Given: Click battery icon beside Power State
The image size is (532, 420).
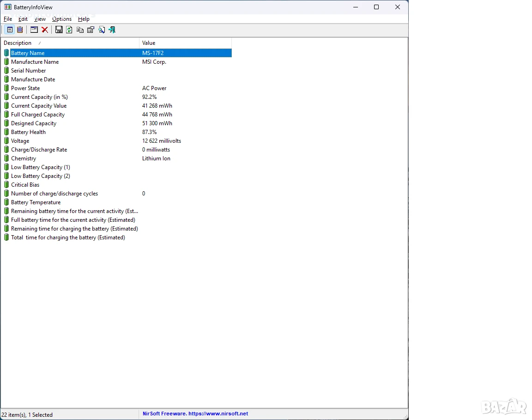Looking at the screenshot, I should pyautogui.click(x=6, y=88).
